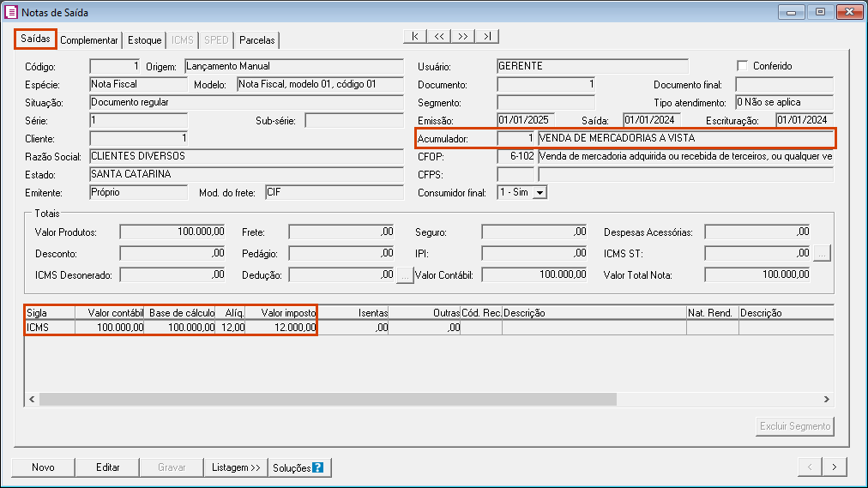The height and width of the screenshot is (488, 868).
Task: Click the Novo button
Action: click(43, 467)
